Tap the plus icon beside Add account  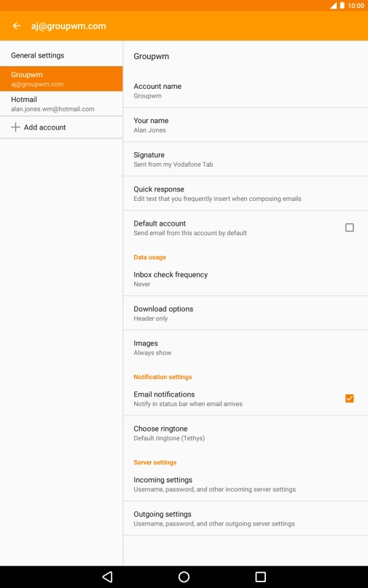click(15, 127)
